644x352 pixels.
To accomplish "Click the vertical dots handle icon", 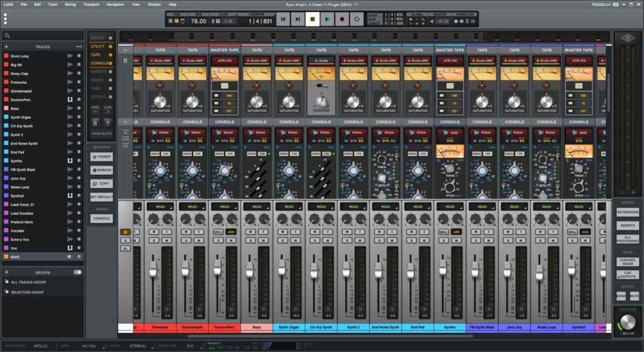I will point(5,19).
